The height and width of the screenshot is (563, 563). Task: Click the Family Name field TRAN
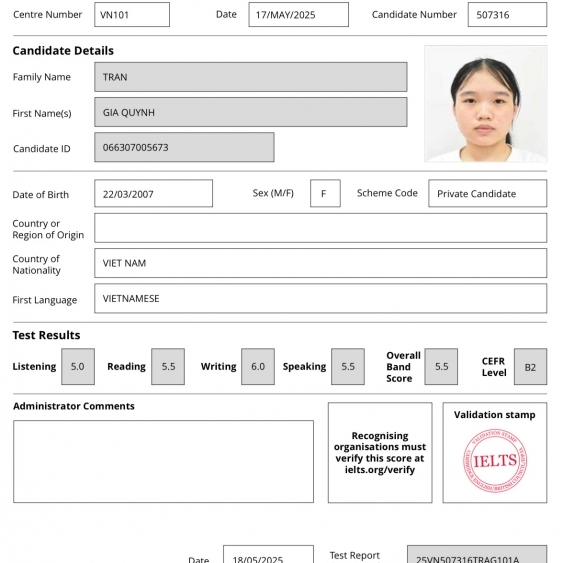coord(251,77)
